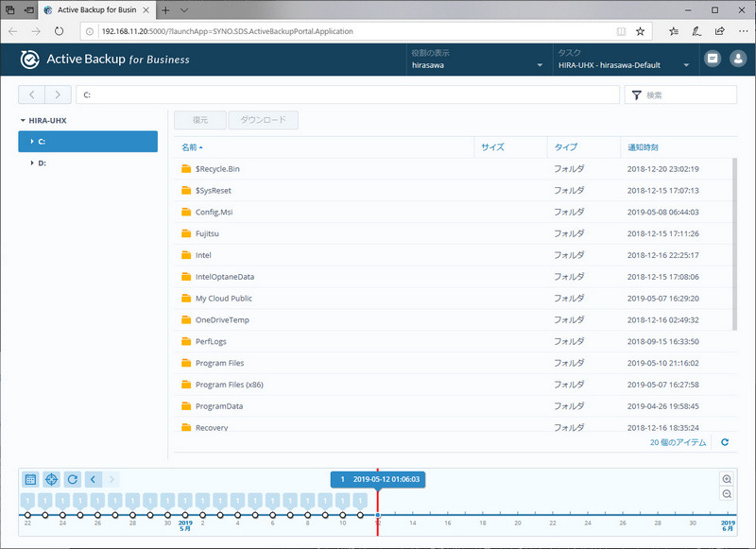
Task: Select the Config.Msi folder row
Action: (454, 212)
